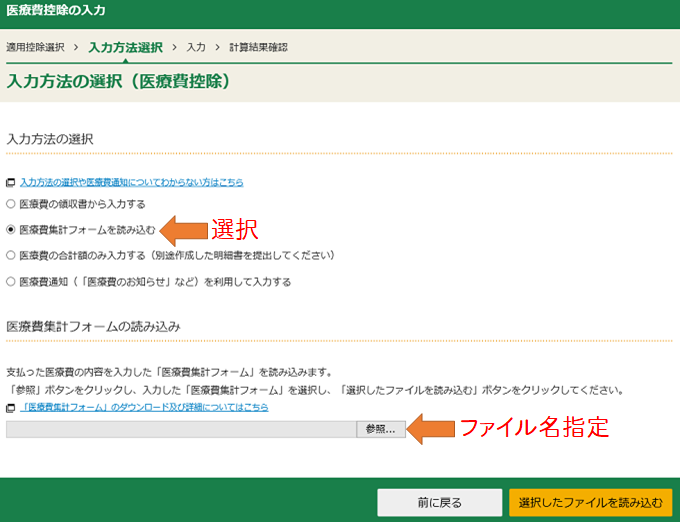The height and width of the screenshot is (522, 680).
Task: Click section title 医療費集計フォームの読み込み
Action: pos(93,326)
